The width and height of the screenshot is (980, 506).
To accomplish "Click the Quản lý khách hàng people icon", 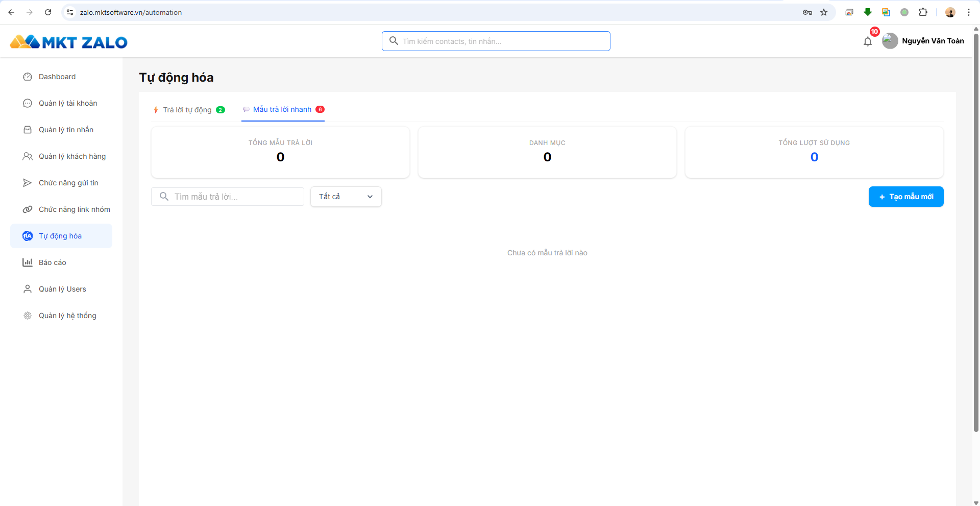I will [x=28, y=156].
